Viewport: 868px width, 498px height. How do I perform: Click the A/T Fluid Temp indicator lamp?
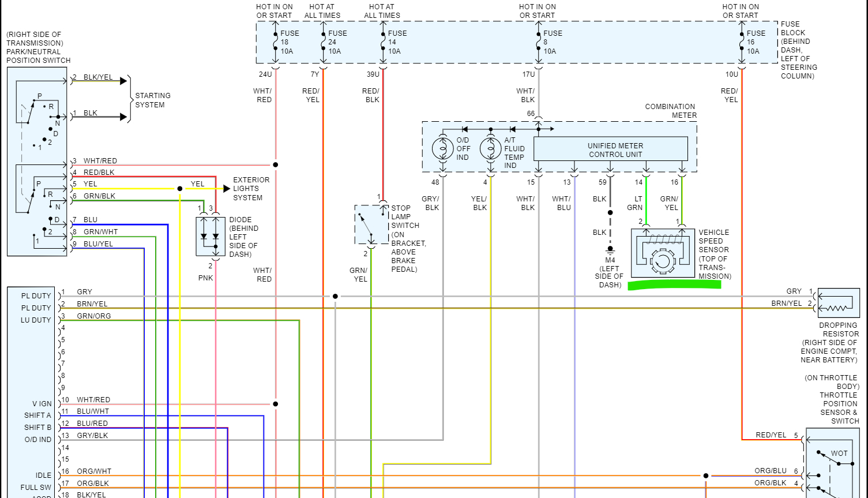(x=491, y=148)
